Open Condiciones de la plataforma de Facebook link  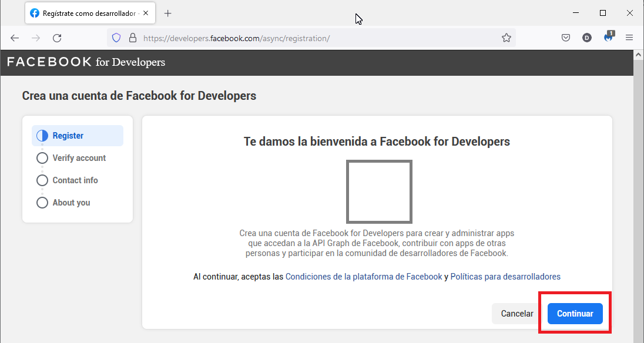(x=363, y=277)
